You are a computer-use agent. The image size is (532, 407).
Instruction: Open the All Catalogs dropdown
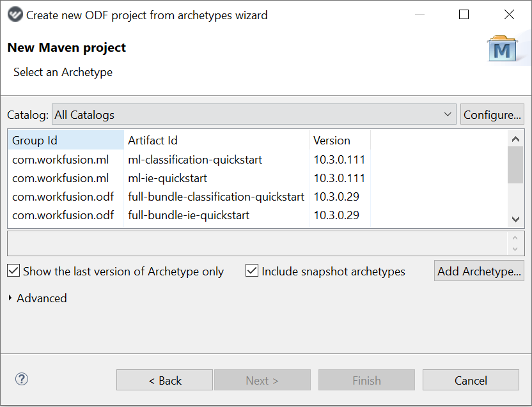(254, 114)
